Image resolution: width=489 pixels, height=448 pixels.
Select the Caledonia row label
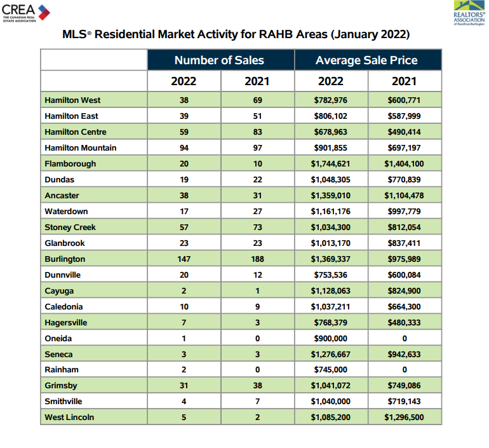(x=64, y=307)
